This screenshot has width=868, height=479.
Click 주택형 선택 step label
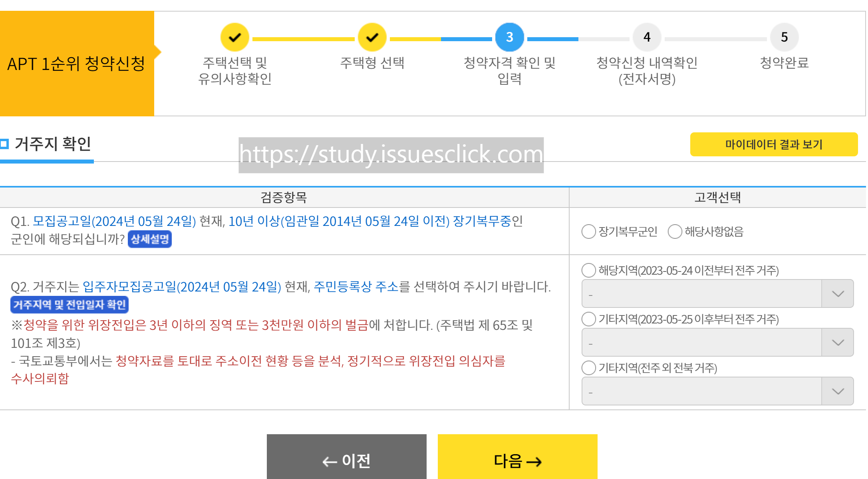372,63
